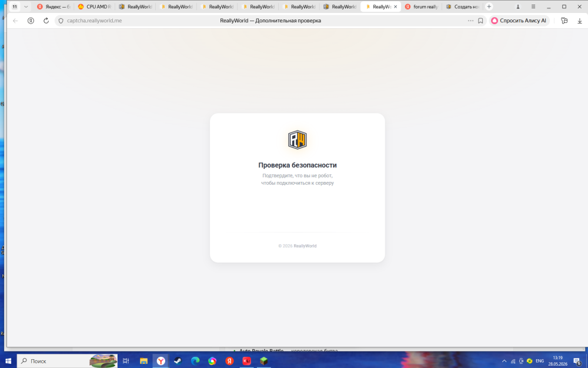Click the profile icon in title bar
Screen dimensions: 588x368
(518, 6)
